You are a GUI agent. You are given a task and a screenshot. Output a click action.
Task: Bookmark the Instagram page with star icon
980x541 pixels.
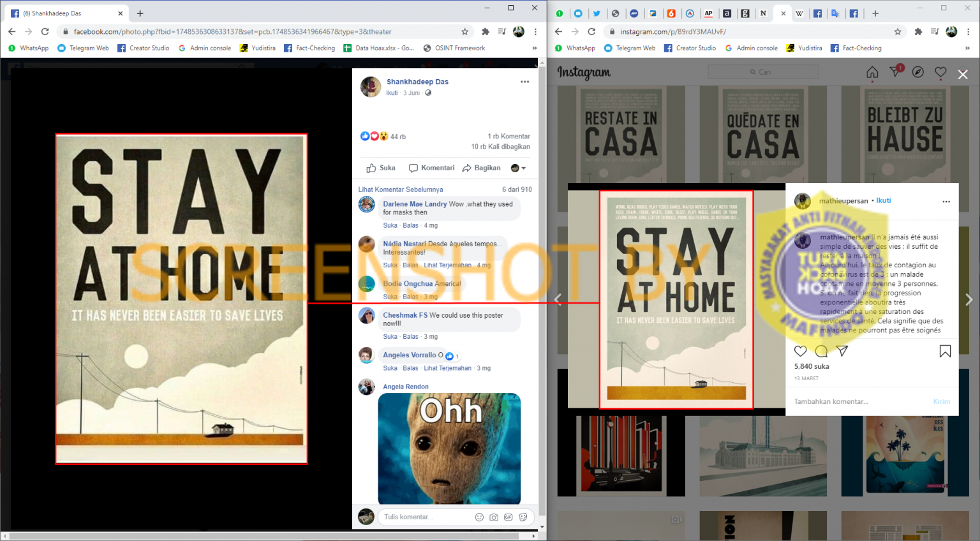[x=898, y=31]
